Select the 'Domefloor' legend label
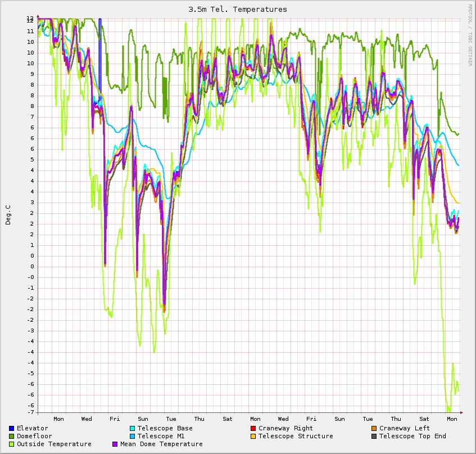Image resolution: width=476 pixels, height=454 pixels. (34, 437)
